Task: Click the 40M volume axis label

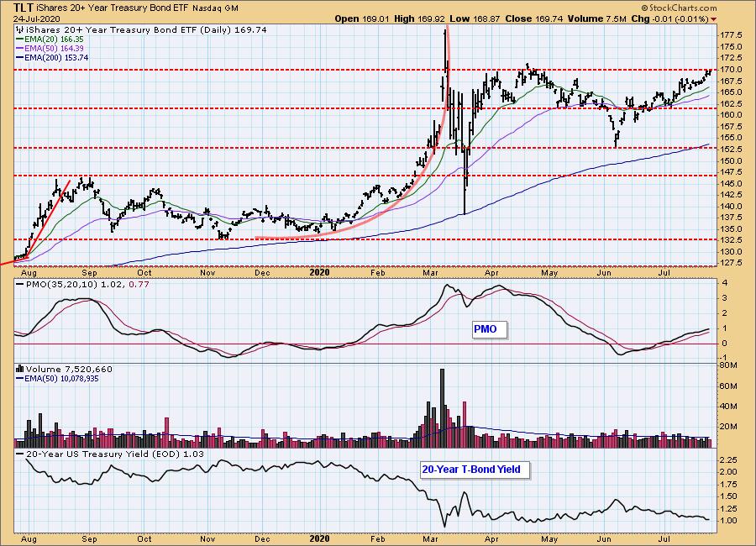Action: [x=728, y=406]
